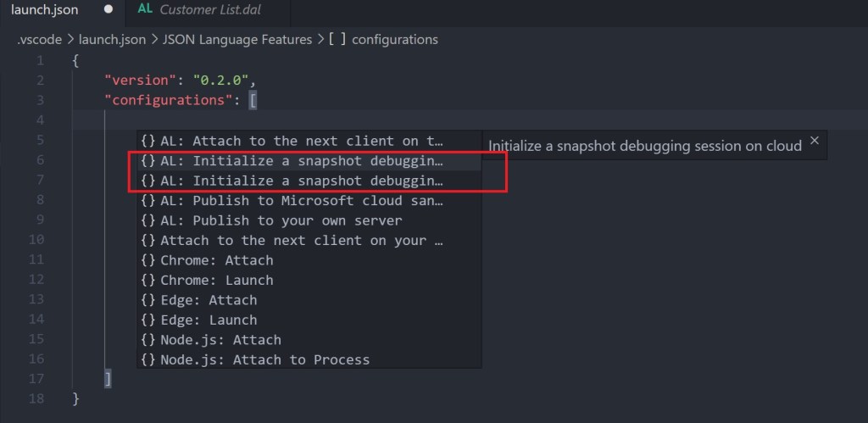Screen dimensions: 868x423
Task: Open the configurations breadcrumb segment
Action: click(394, 39)
